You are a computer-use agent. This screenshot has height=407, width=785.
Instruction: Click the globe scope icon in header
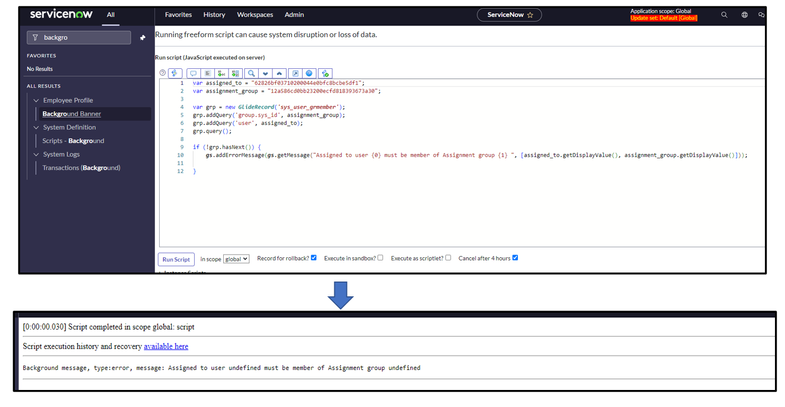(x=744, y=15)
